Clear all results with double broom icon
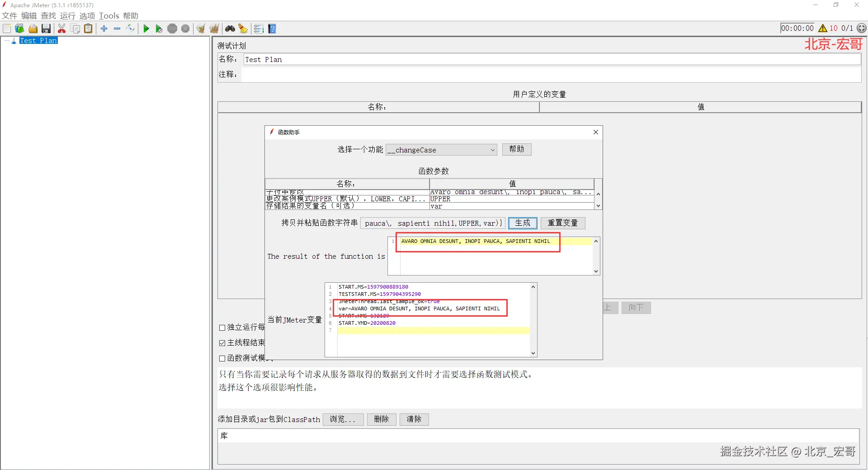Image resolution: width=868 pixels, height=470 pixels. click(214, 28)
